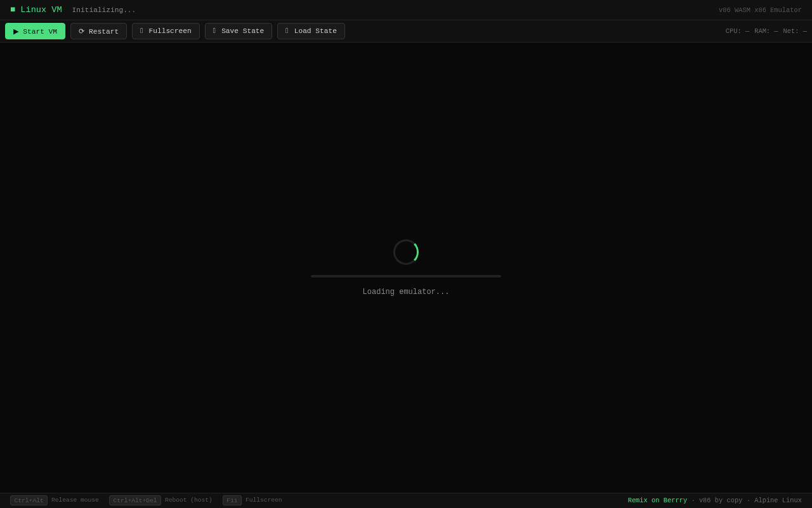Click the Net status readout
Screen dimensions: 812x508
click(795, 31)
